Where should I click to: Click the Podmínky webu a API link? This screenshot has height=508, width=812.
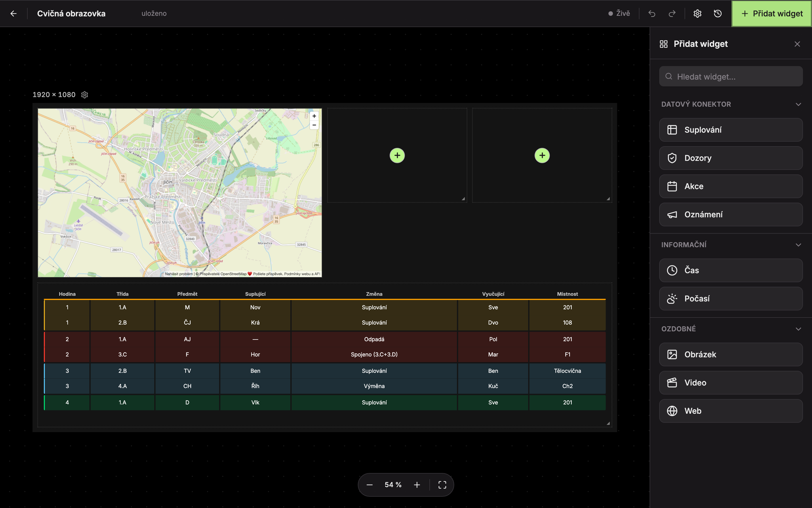(x=302, y=274)
